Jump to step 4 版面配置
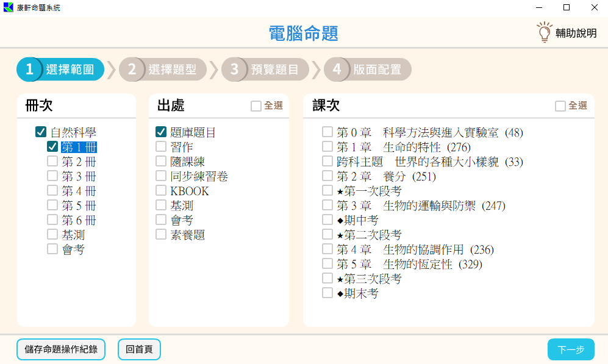The width and height of the screenshot is (608, 364). pyautogui.click(x=367, y=70)
